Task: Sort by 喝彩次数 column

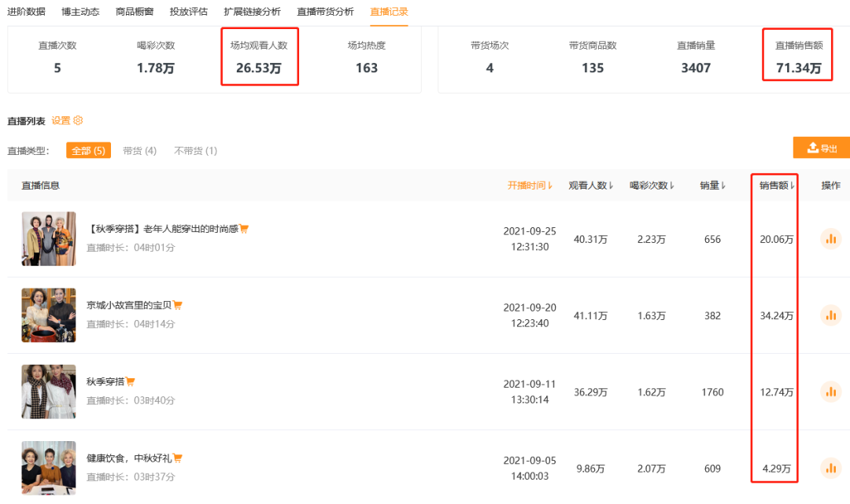Action: pyautogui.click(x=652, y=186)
